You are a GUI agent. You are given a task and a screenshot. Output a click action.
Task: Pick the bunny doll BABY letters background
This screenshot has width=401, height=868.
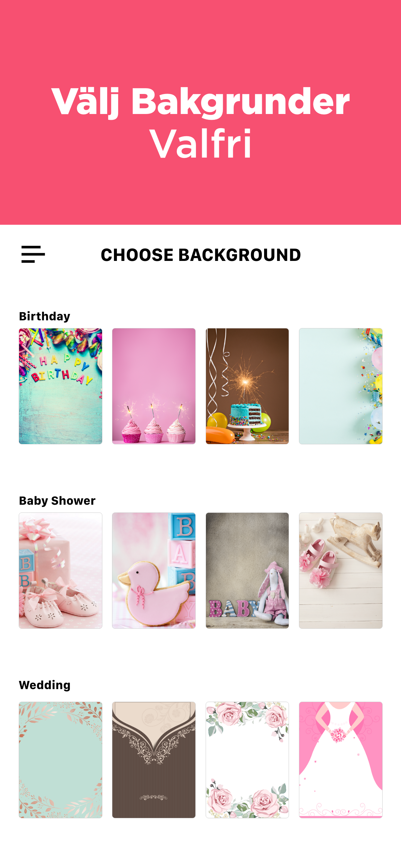[x=247, y=571]
